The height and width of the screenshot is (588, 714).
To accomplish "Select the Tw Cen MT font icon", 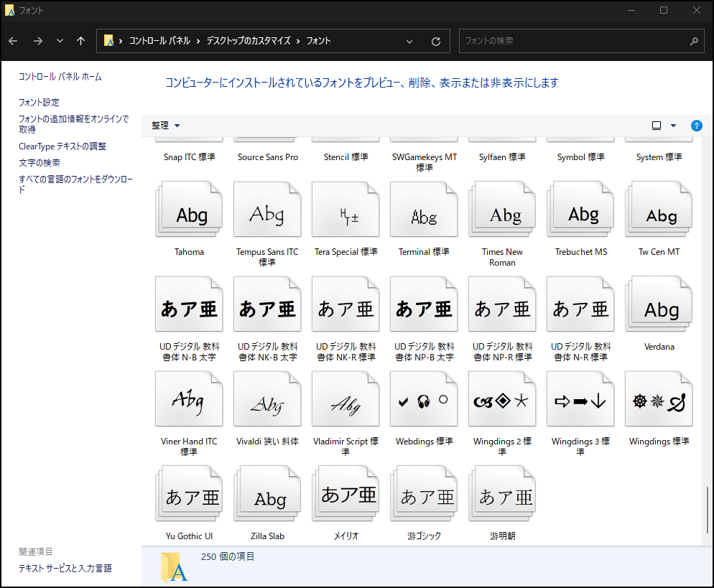I will click(x=659, y=210).
